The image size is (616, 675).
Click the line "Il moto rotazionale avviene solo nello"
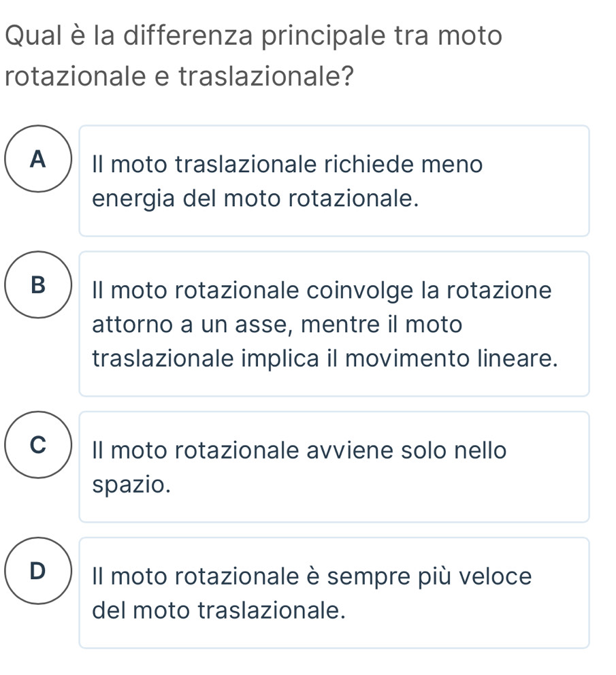coord(299,450)
